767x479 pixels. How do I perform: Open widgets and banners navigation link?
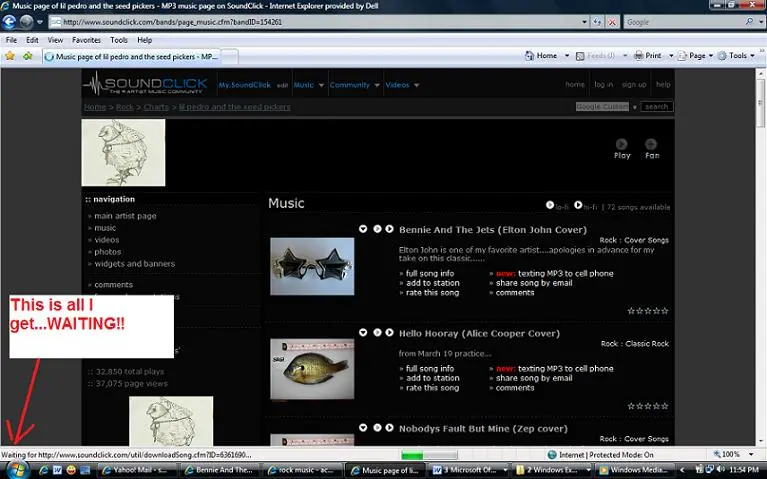pos(135,264)
